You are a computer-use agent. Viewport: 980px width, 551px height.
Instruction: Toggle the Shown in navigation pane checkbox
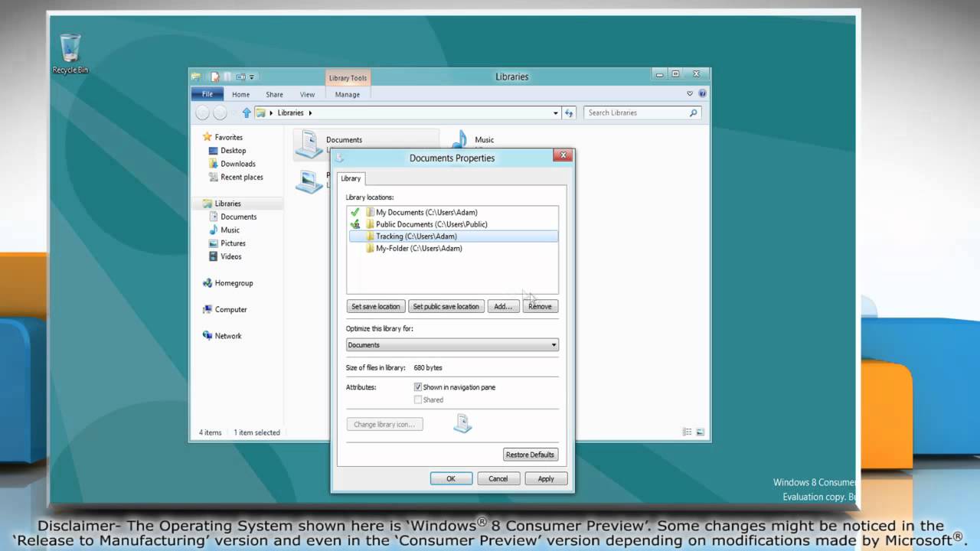pyautogui.click(x=418, y=387)
